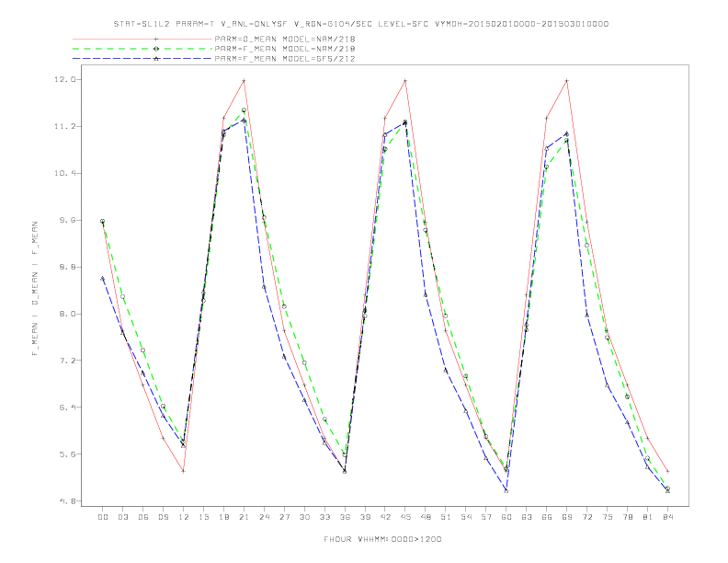
Task: Click x-axis tick label 51
Action: (x=446, y=517)
